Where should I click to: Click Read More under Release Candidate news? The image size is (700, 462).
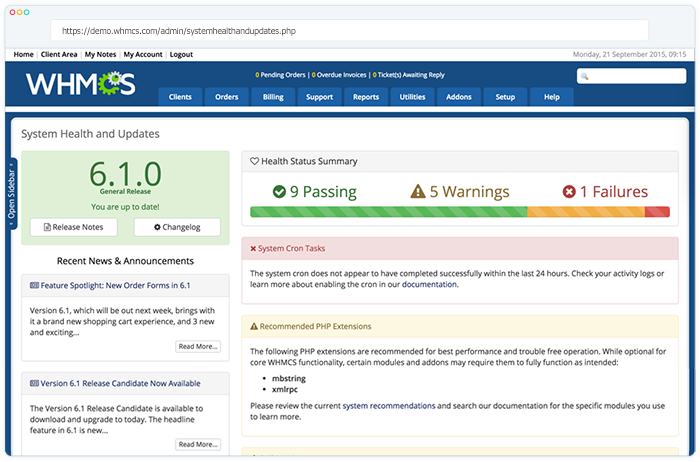coord(198,445)
